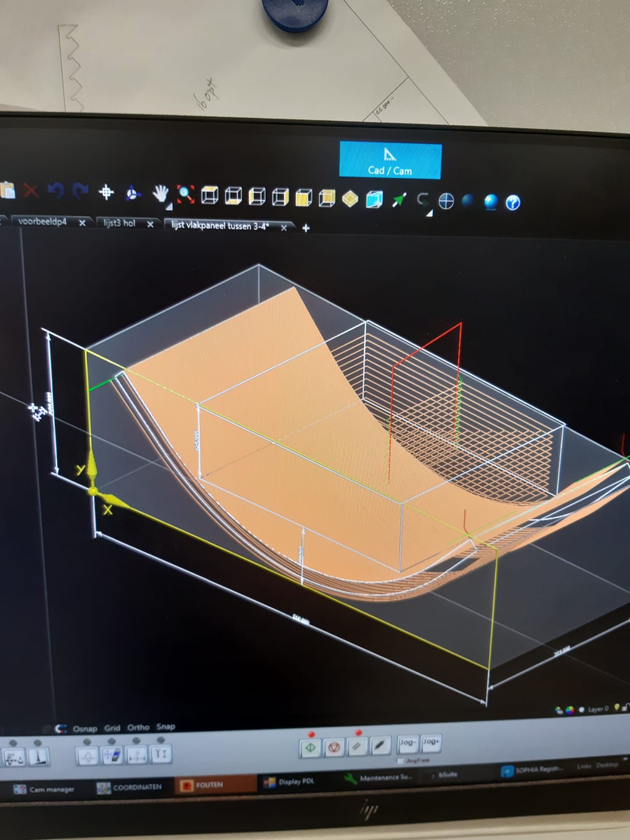
Task: Open the Cad / Cam module button
Action: coord(390,160)
